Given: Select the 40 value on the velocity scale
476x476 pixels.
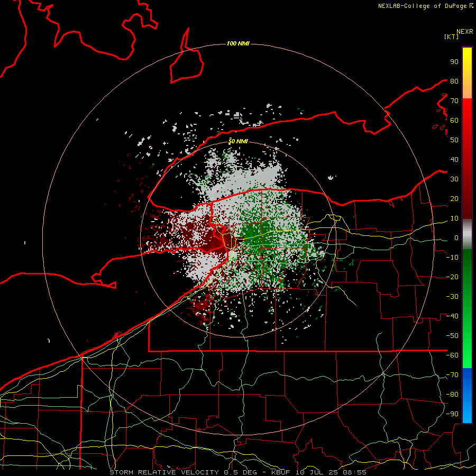Looking at the screenshot, I should click(x=454, y=160).
